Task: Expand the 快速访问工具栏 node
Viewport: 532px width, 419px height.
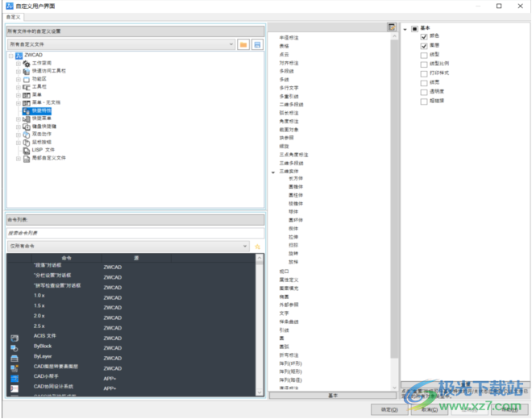Action: 19,71
